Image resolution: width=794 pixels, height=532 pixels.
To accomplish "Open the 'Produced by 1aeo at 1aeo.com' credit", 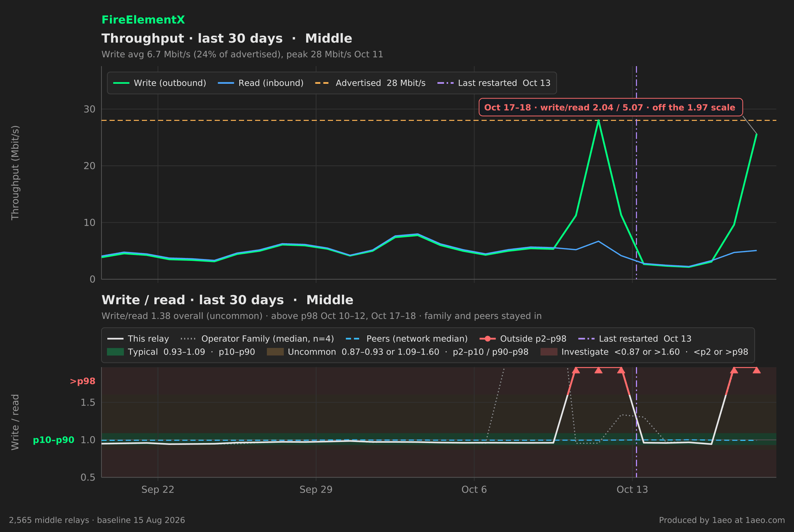I will coord(722,520).
